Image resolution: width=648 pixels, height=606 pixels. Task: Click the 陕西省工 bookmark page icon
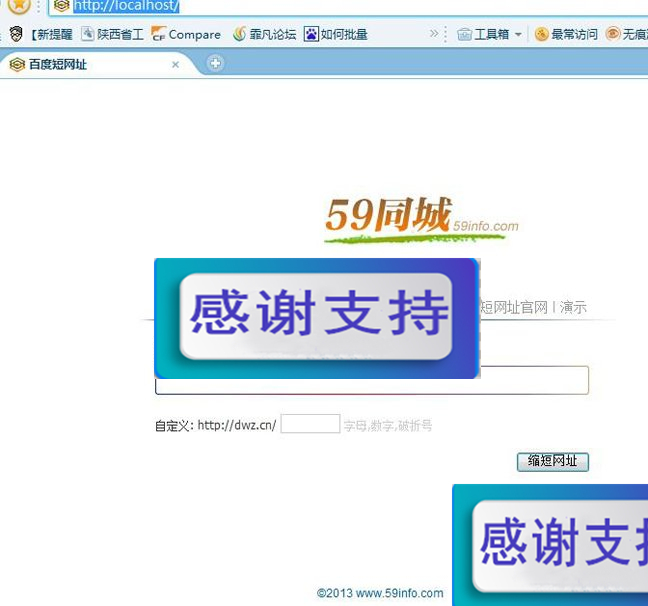(x=88, y=34)
